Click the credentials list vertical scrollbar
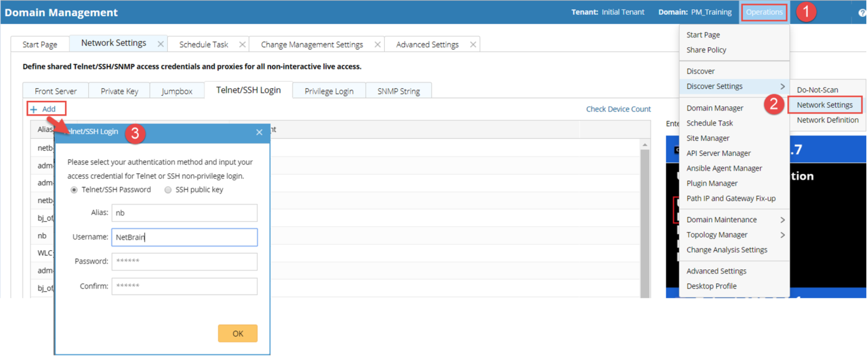The image size is (868, 356). [645, 221]
